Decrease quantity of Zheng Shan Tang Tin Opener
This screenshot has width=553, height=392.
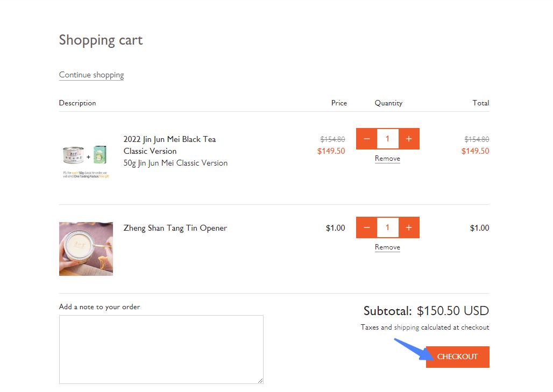(x=366, y=227)
